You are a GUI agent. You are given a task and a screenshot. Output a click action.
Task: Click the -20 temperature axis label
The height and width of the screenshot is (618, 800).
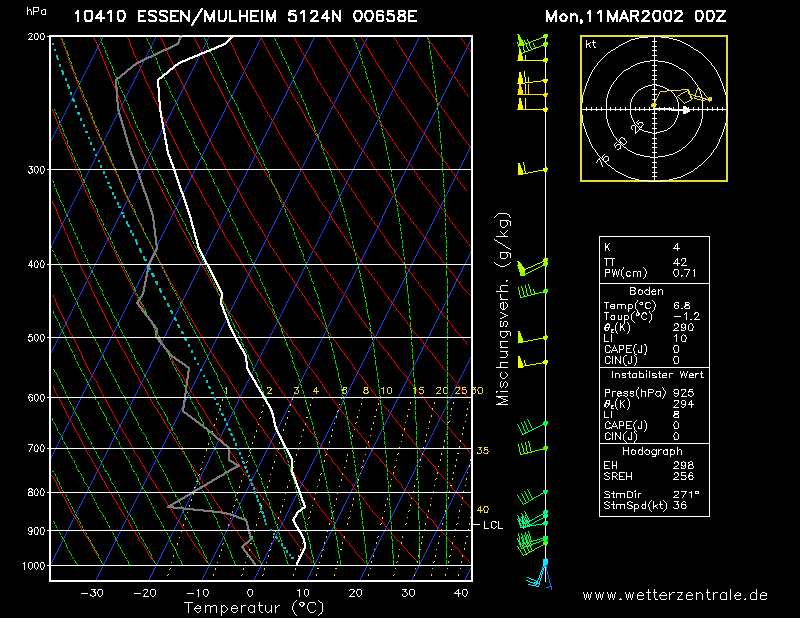pos(145,593)
